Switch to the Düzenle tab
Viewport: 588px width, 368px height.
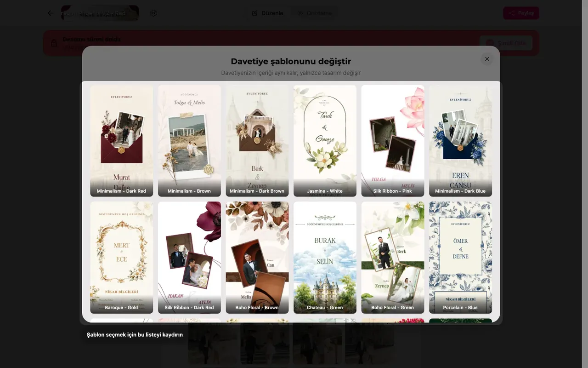point(268,13)
